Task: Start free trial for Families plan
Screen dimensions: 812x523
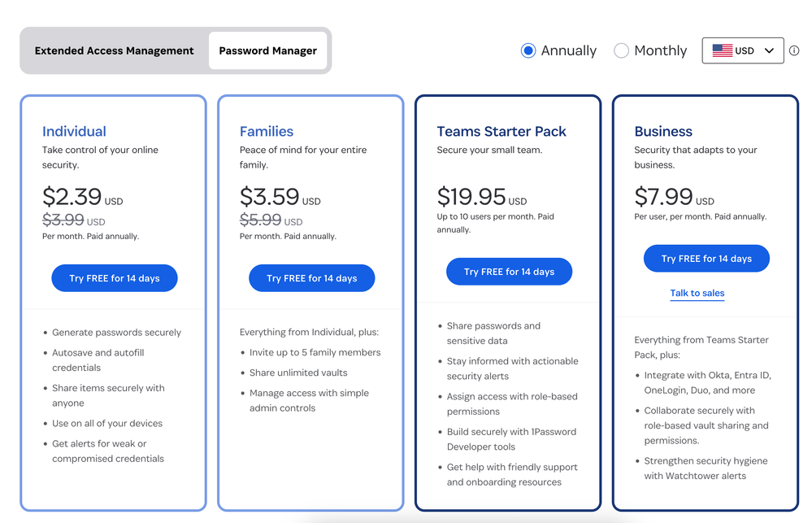Action: (x=312, y=278)
